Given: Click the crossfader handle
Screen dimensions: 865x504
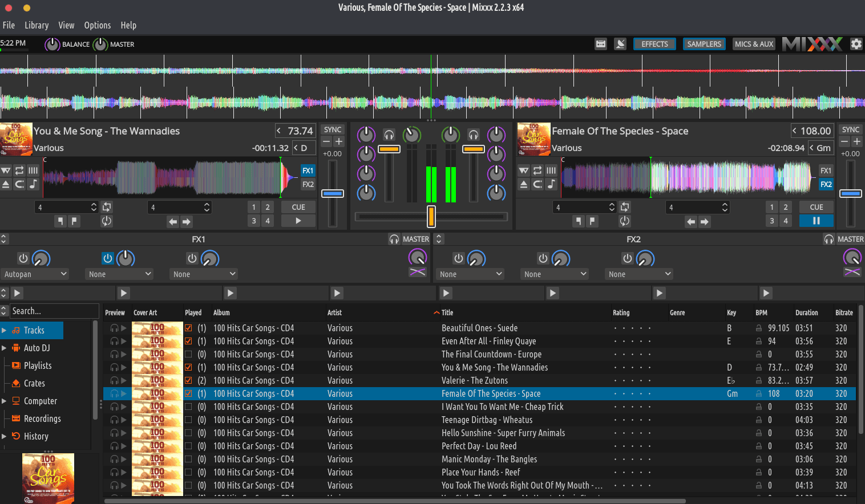Looking at the screenshot, I should click(431, 217).
